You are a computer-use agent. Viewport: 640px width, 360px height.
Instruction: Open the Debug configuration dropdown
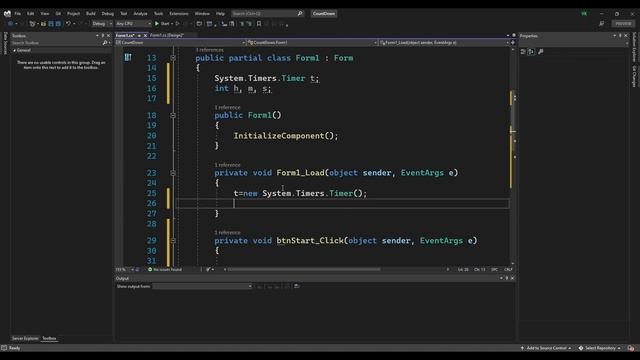click(x=102, y=24)
